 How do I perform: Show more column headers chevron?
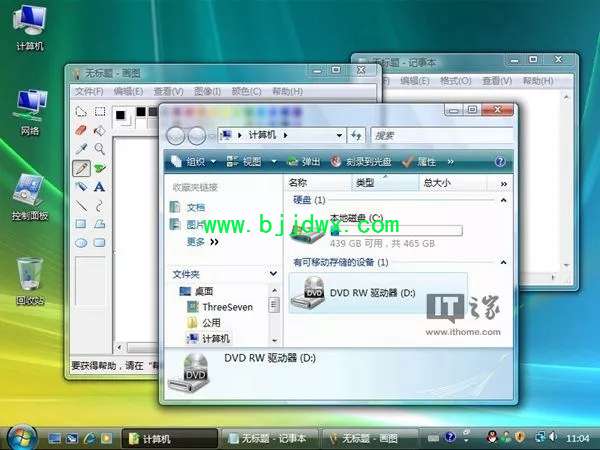click(x=504, y=184)
